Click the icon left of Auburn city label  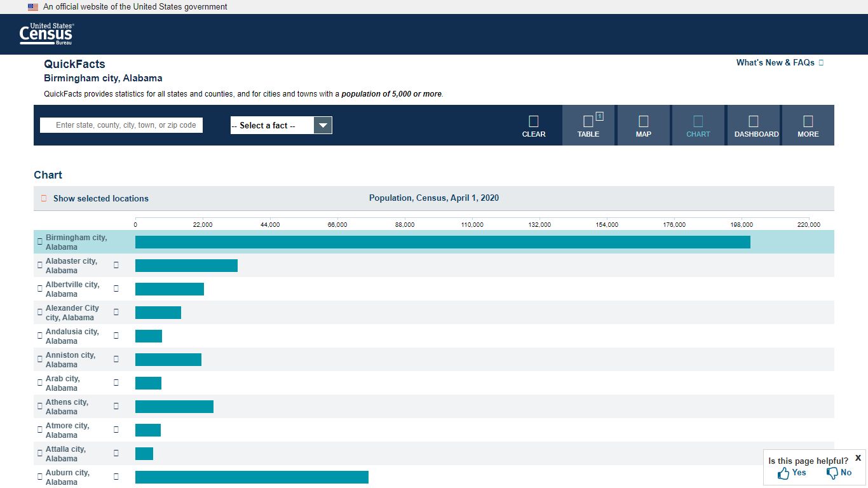tap(40, 477)
